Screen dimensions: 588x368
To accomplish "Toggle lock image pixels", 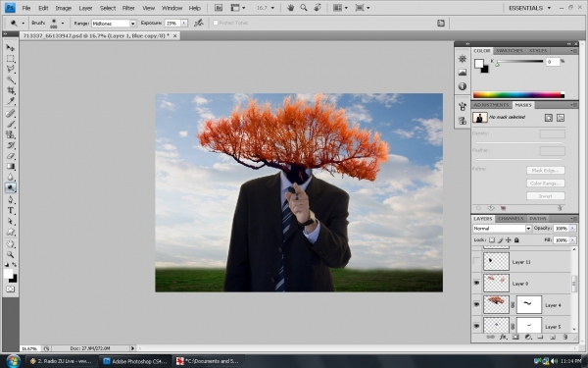I will click(500, 240).
